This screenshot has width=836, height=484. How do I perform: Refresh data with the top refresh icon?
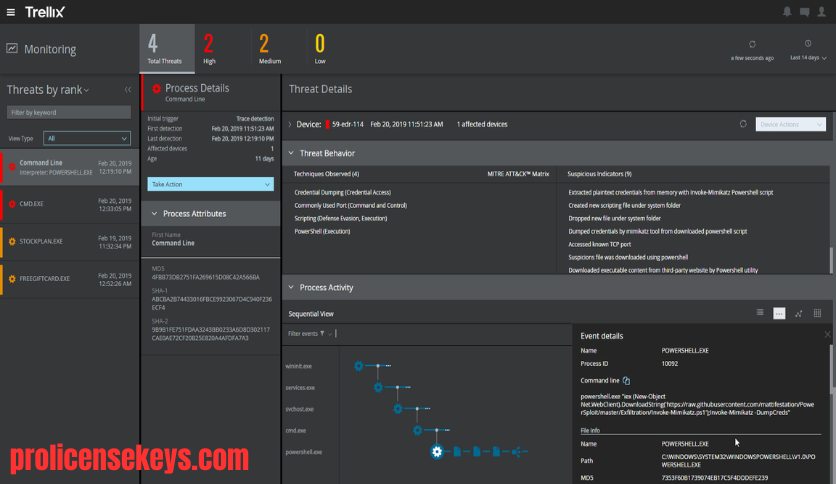752,44
